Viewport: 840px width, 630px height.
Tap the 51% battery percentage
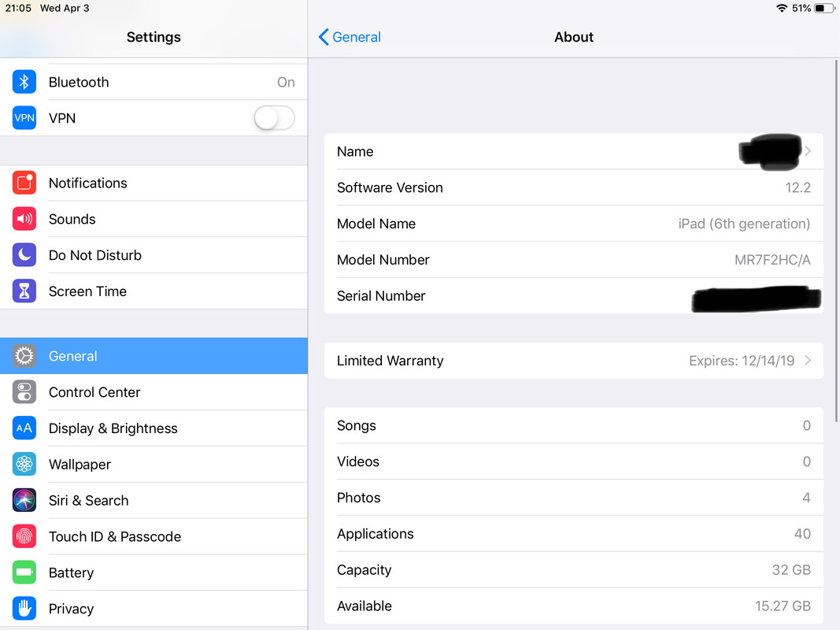pyautogui.click(x=801, y=8)
